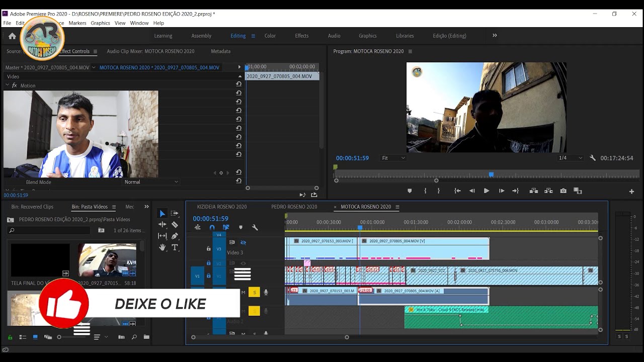
Task: Select the Pen tool
Action: [175, 236]
